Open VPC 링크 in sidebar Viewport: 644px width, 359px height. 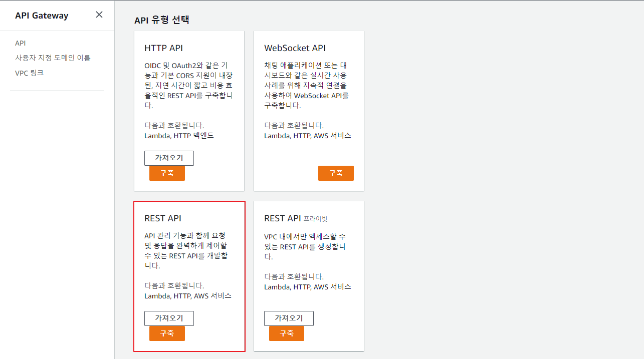coord(30,73)
